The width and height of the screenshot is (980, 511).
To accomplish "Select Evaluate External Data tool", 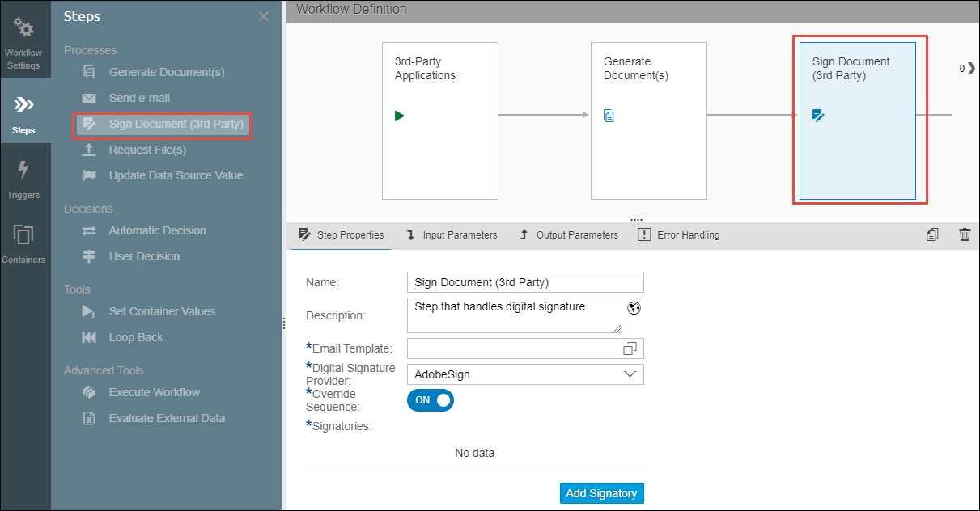I will point(167,418).
